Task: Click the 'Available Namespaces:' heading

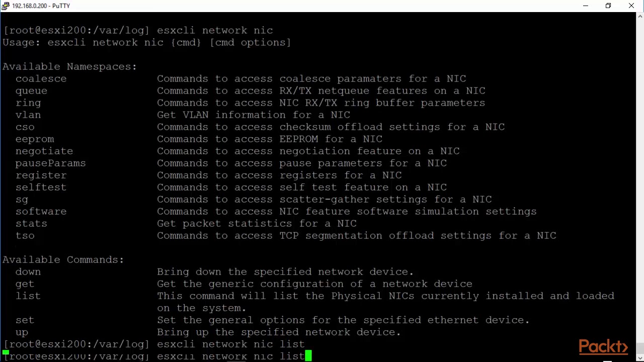Action: 69,66
